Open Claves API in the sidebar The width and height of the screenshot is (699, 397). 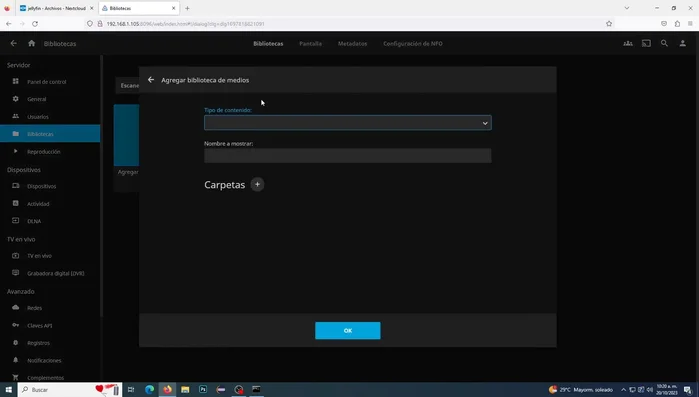pyautogui.click(x=50, y=325)
